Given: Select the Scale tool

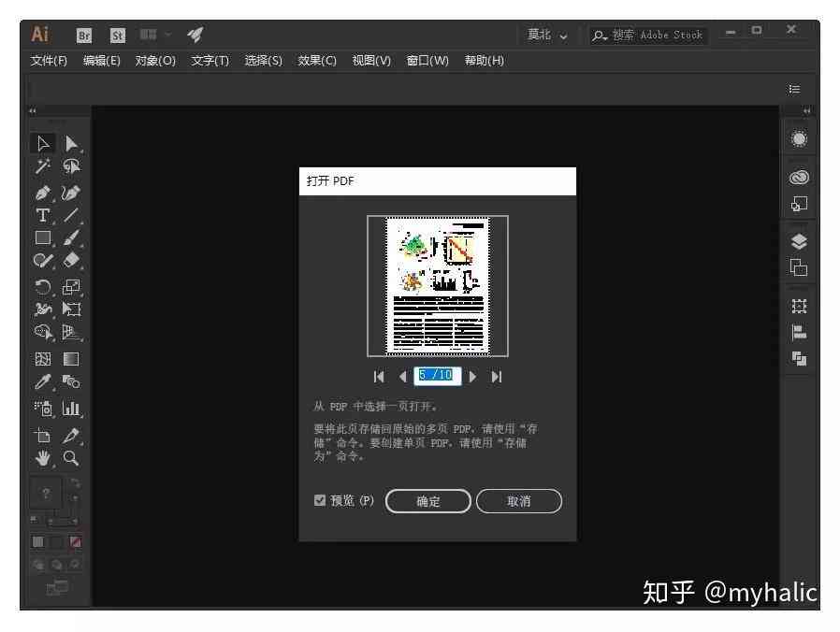Looking at the screenshot, I should pos(71,287).
